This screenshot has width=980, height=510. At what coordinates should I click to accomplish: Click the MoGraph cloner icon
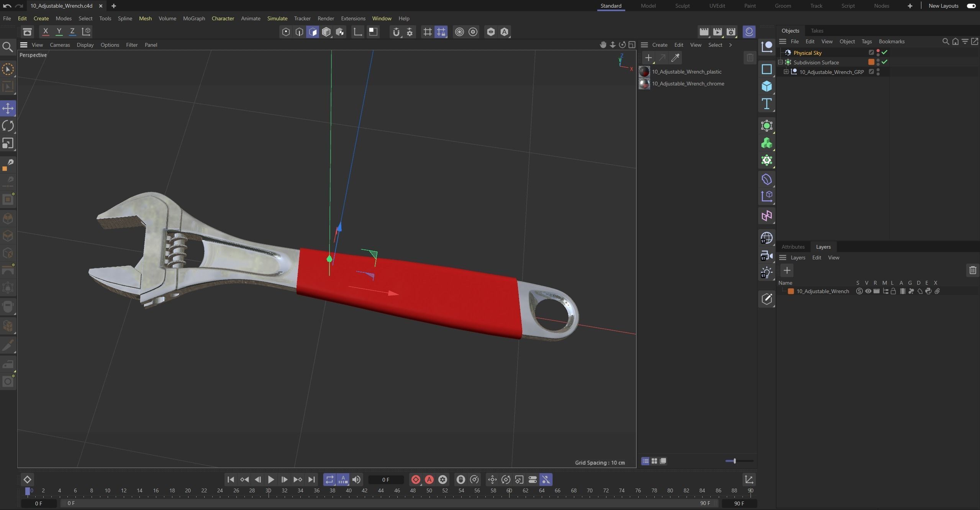click(767, 143)
